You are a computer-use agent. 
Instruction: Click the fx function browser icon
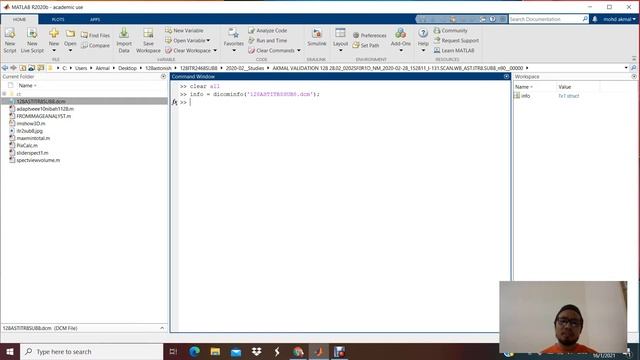click(175, 102)
